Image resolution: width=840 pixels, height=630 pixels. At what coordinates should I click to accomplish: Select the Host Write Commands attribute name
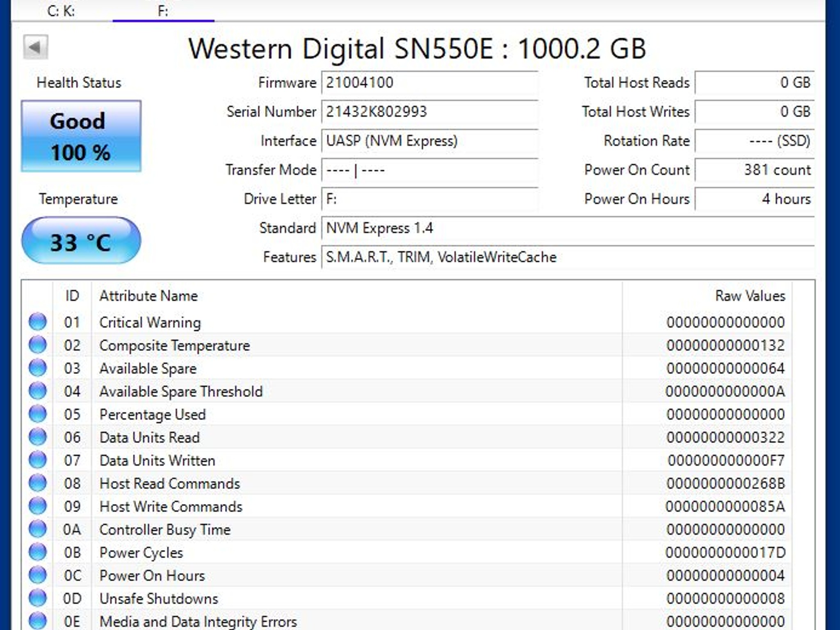click(171, 507)
